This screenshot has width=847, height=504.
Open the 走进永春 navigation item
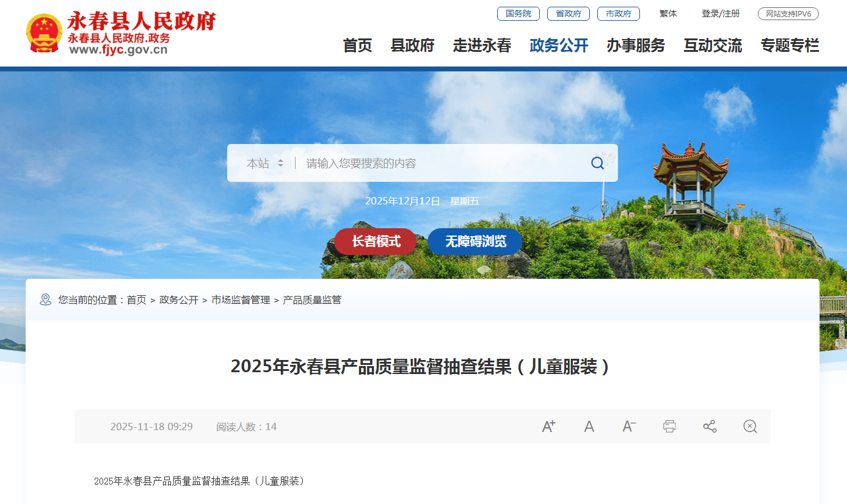[x=482, y=45]
